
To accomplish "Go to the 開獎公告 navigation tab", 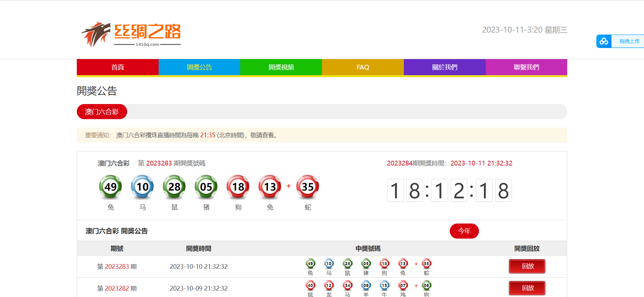I will (x=199, y=67).
